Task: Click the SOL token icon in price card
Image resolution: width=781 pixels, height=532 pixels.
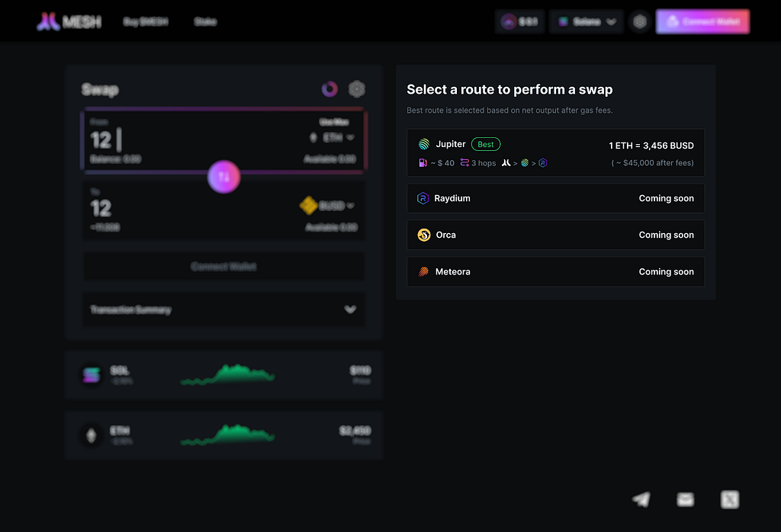Action: coord(92,375)
